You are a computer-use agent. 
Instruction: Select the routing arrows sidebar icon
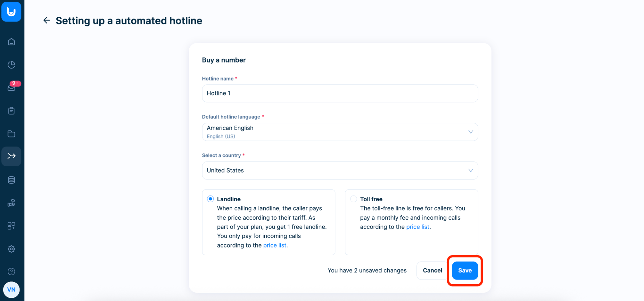tap(11, 156)
